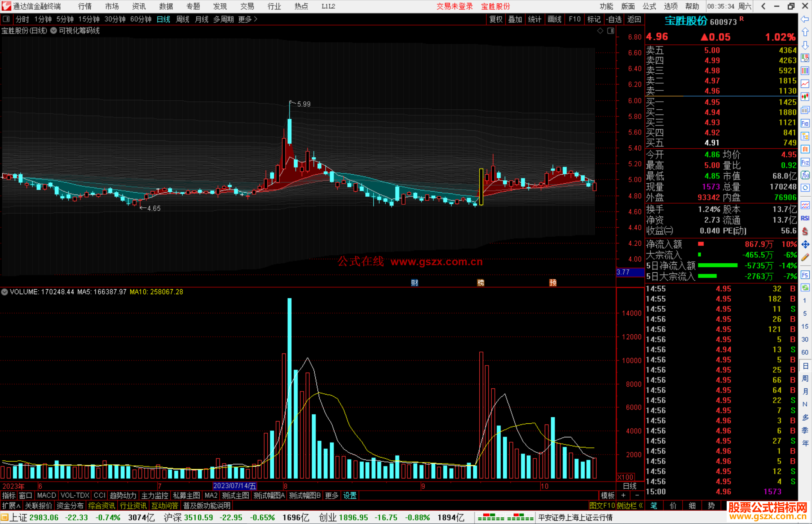
Task: Click the 返回 button
Action: click(x=634, y=19)
